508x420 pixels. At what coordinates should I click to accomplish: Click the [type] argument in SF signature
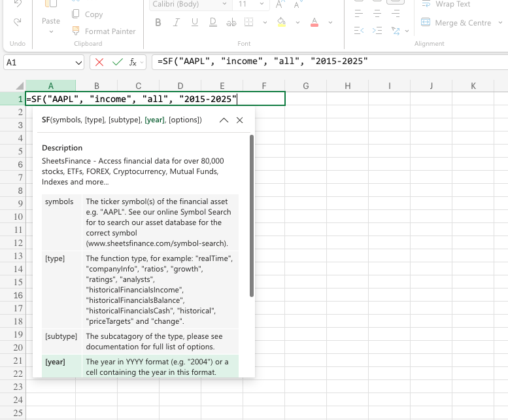tap(95, 120)
